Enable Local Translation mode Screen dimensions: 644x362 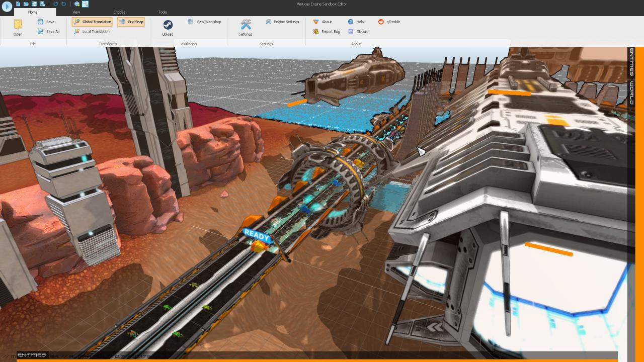[x=92, y=31]
